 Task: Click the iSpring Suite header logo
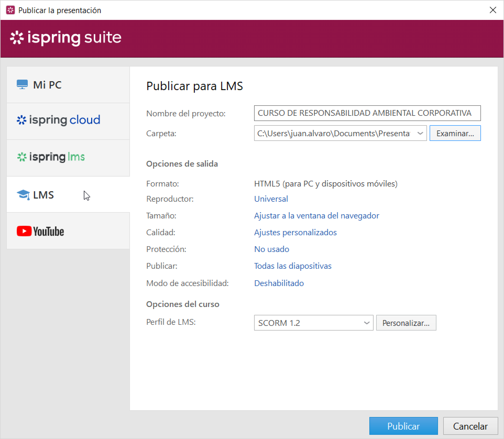65,38
